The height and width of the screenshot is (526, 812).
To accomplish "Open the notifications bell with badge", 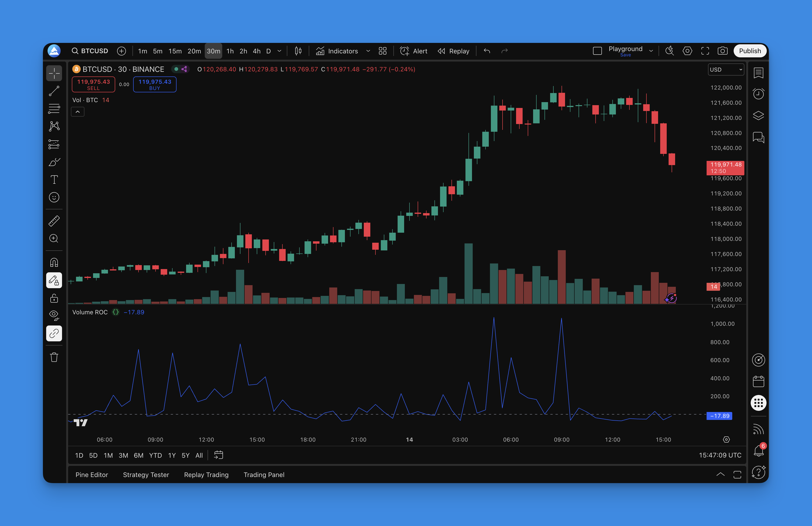I will (759, 450).
